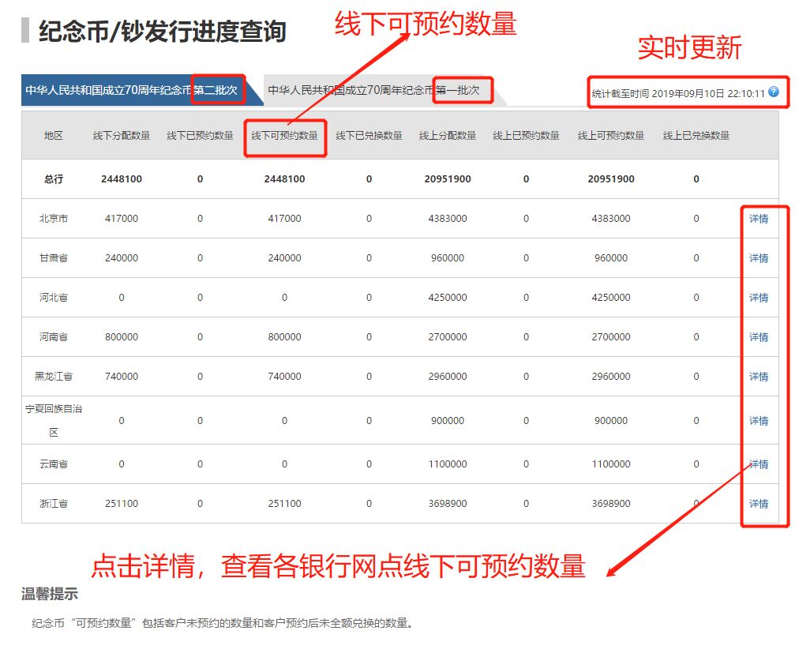Click the 统计截至时间 2019年09月10日 timestamp
The width and height of the screenshot is (799, 672).
pyautogui.click(x=678, y=94)
